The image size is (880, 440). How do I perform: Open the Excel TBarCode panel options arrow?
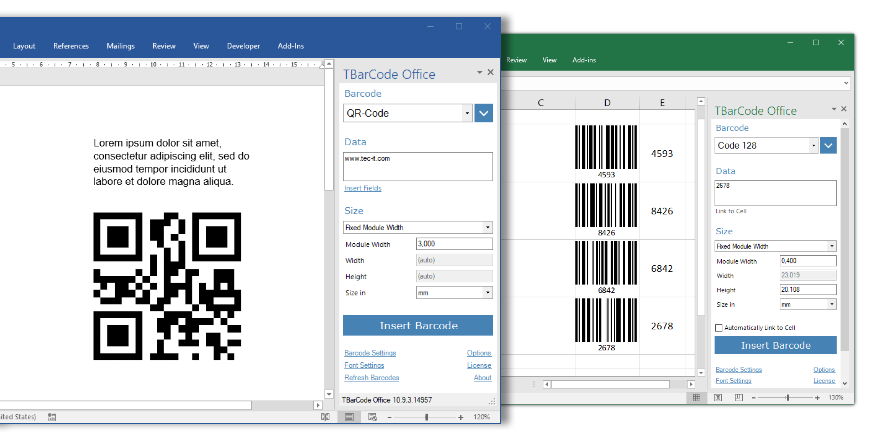click(834, 109)
